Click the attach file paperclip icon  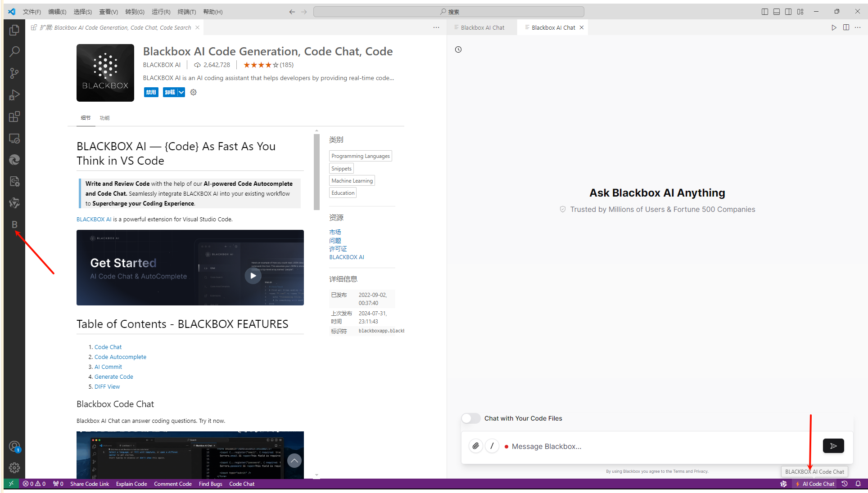(x=475, y=446)
